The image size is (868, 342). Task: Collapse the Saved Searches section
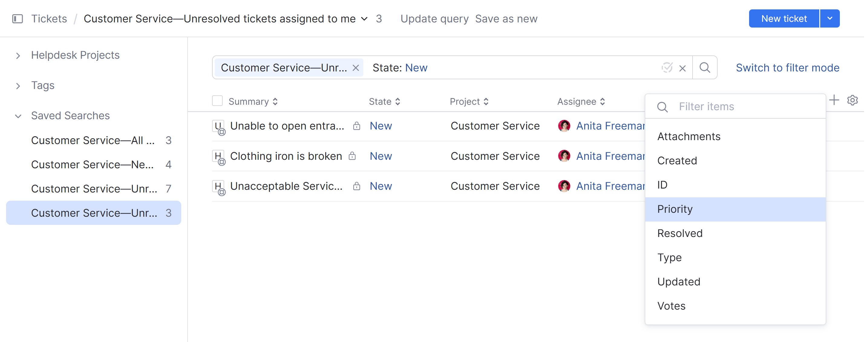[x=18, y=116]
